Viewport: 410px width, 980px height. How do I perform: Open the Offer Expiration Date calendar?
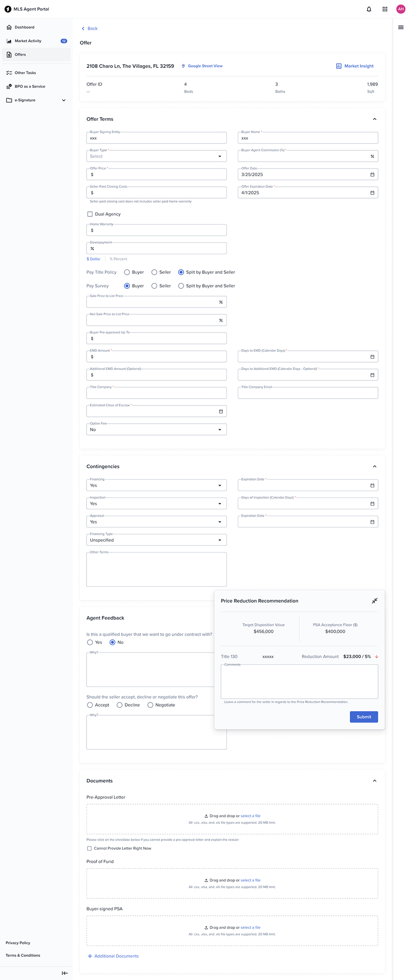click(372, 193)
